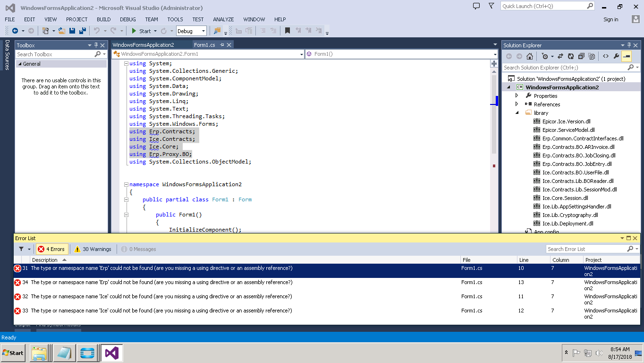Click the Visual Studio taskbar icon
Screen dimensions: 644x363
(112, 353)
